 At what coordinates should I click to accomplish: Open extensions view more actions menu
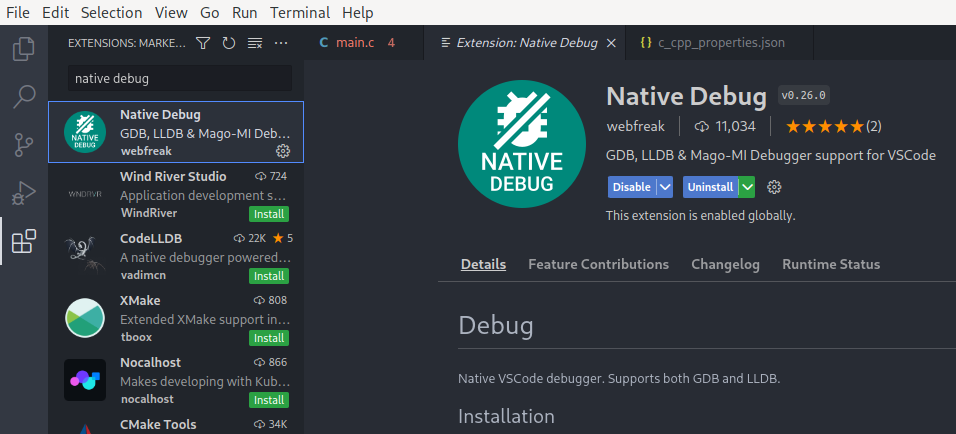point(281,43)
